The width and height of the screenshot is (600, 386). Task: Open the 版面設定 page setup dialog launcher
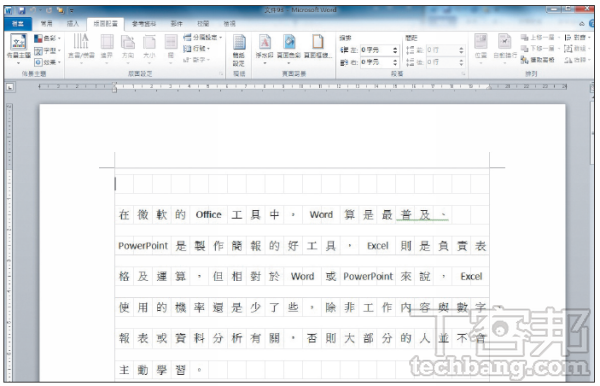pos(221,73)
